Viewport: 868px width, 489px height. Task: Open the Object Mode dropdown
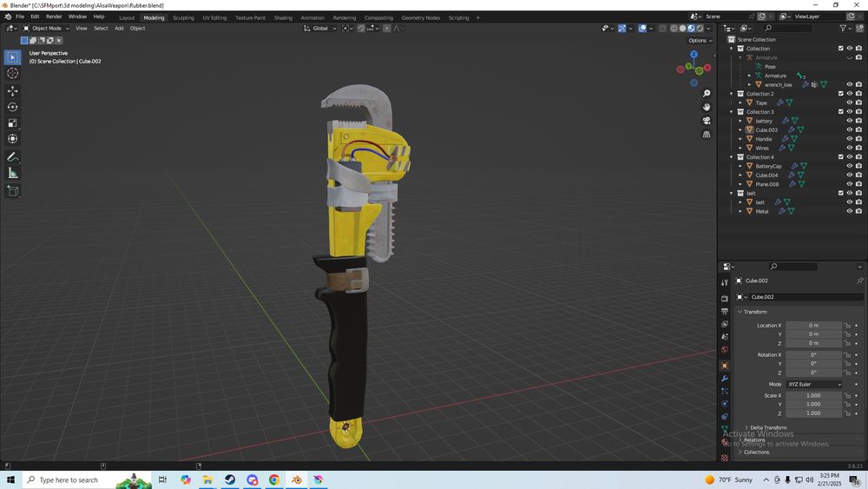[46, 29]
